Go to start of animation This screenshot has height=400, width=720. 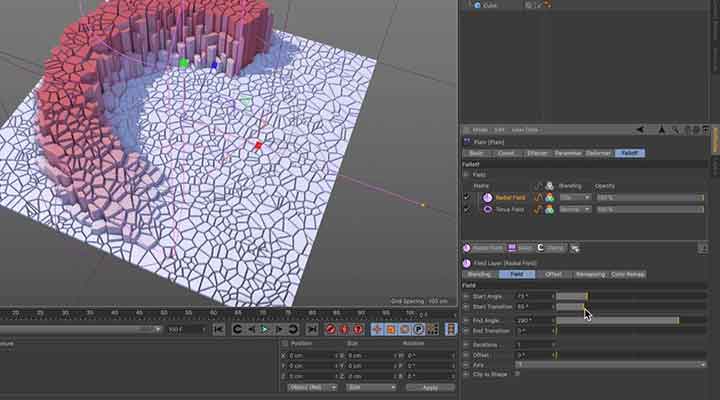tap(219, 329)
